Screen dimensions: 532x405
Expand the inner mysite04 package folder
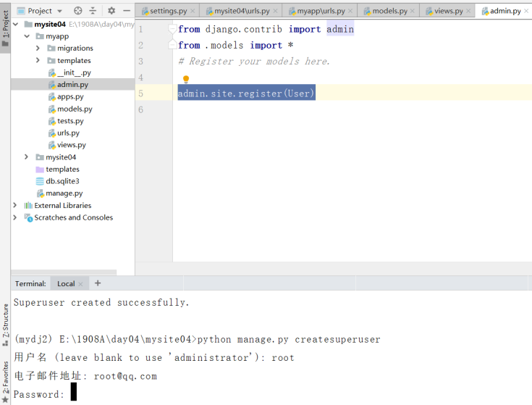click(27, 156)
